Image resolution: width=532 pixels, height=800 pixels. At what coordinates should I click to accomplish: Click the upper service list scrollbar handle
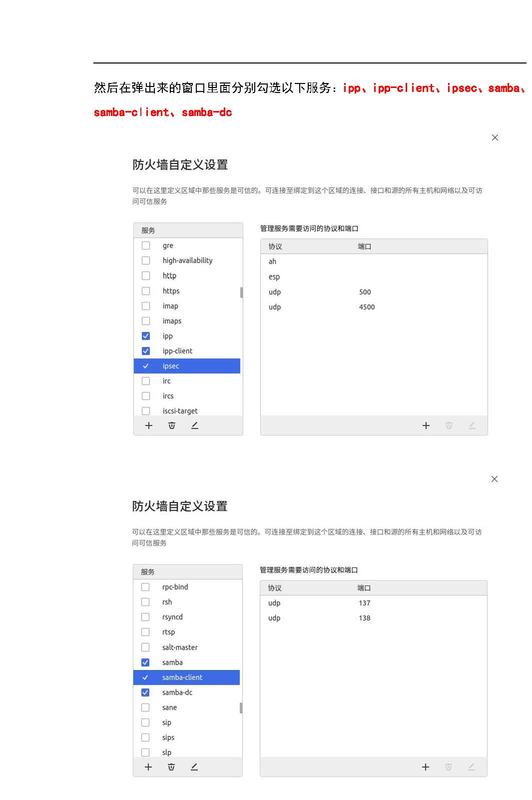point(242,292)
